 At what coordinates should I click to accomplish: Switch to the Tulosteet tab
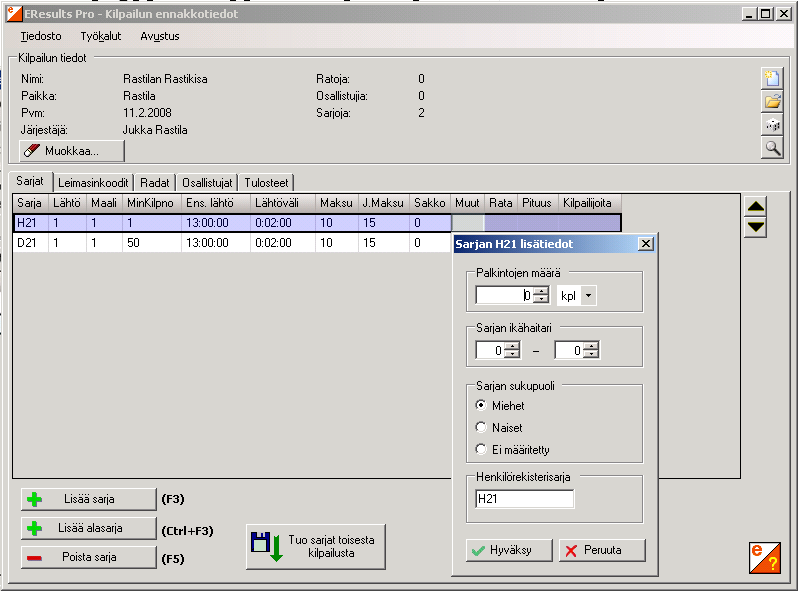click(266, 183)
